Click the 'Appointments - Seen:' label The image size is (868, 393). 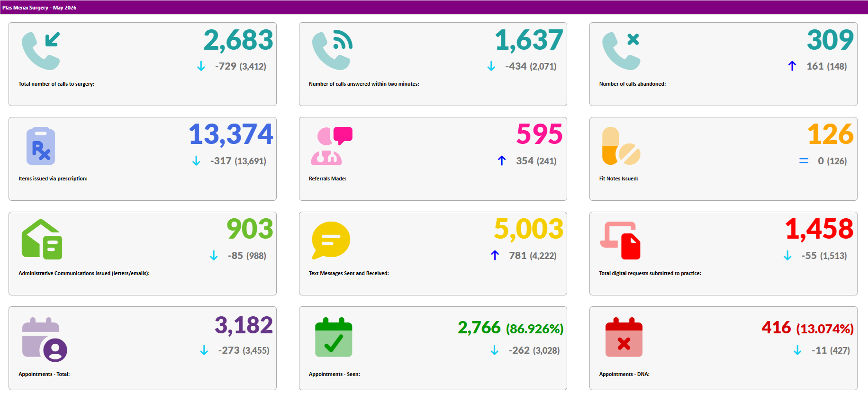[x=335, y=375]
